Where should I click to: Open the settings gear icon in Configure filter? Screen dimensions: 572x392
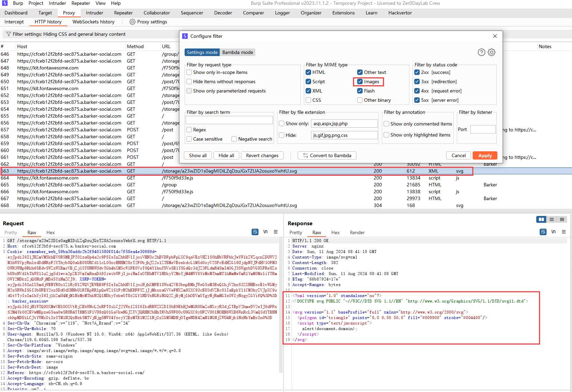(492, 52)
